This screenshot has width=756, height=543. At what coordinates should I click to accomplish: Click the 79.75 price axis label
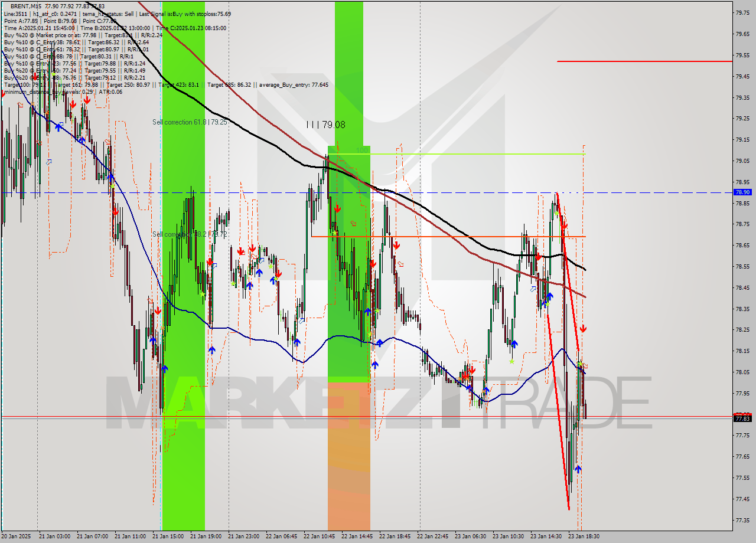pyautogui.click(x=742, y=12)
